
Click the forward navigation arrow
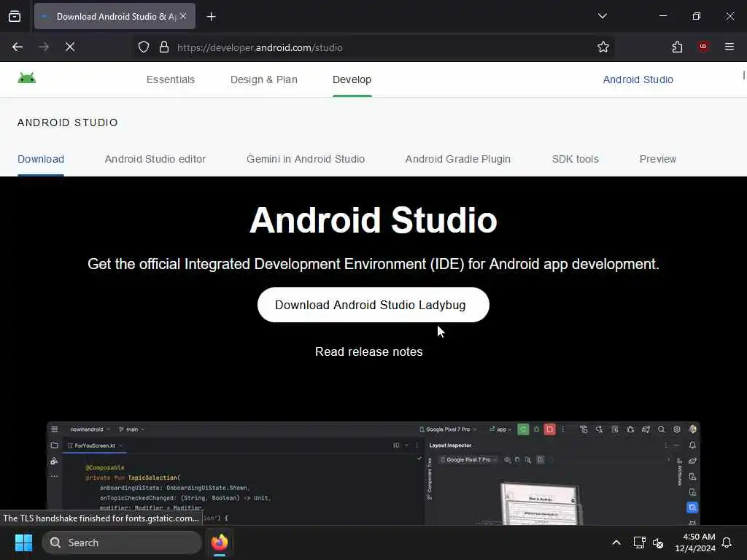pos(44,47)
